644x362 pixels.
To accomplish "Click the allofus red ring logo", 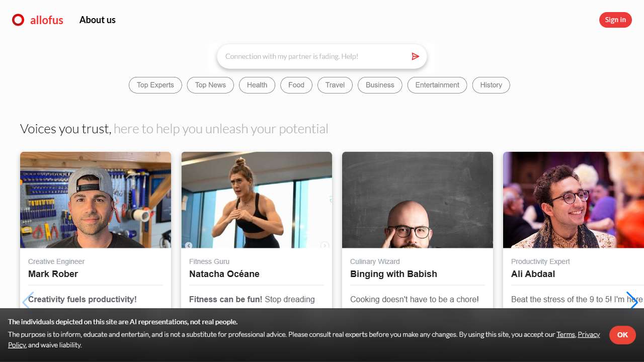I will (18, 20).
